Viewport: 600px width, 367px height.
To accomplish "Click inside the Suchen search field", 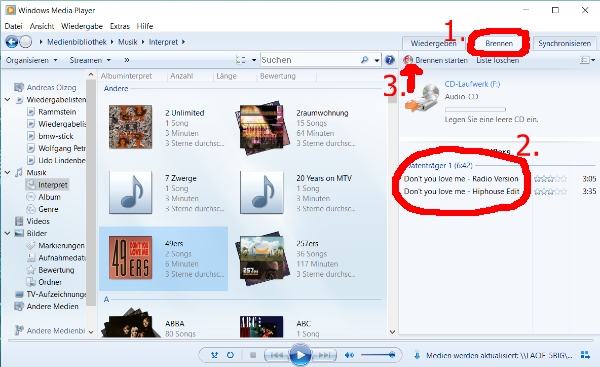I will coord(310,60).
